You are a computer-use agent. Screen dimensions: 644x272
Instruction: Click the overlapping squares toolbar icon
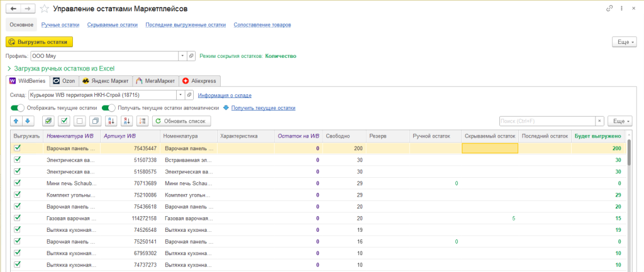[x=96, y=121]
